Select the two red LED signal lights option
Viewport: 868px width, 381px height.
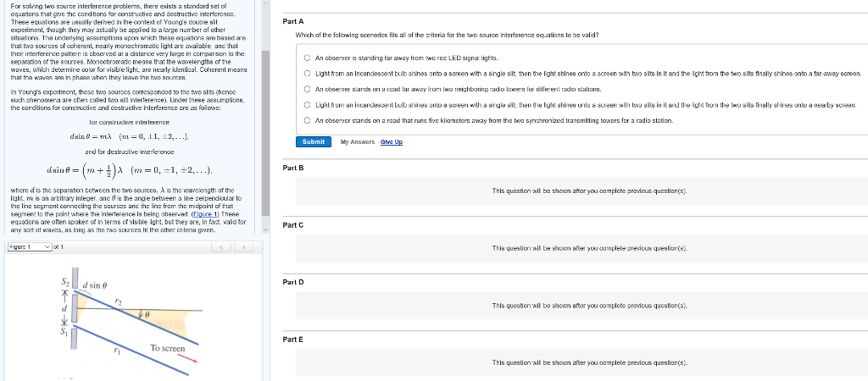[307, 58]
